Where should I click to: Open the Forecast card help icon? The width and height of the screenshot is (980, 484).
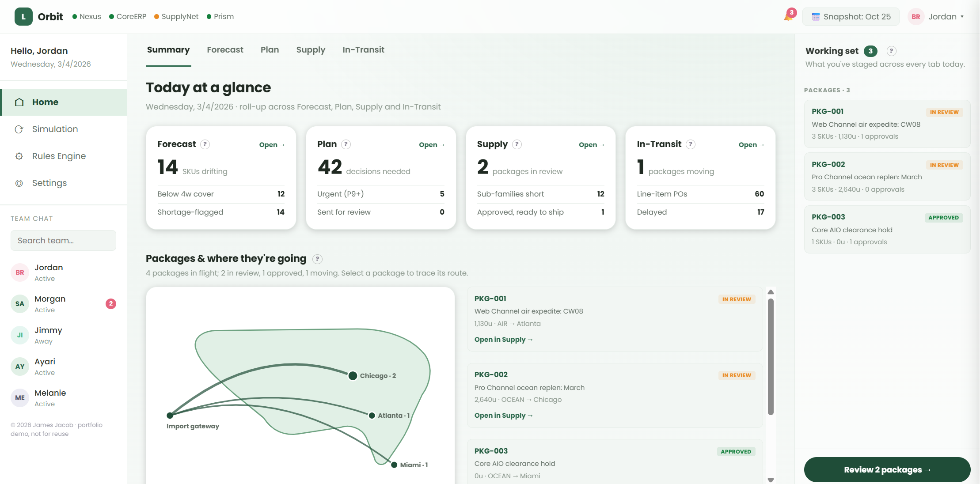pos(205,144)
